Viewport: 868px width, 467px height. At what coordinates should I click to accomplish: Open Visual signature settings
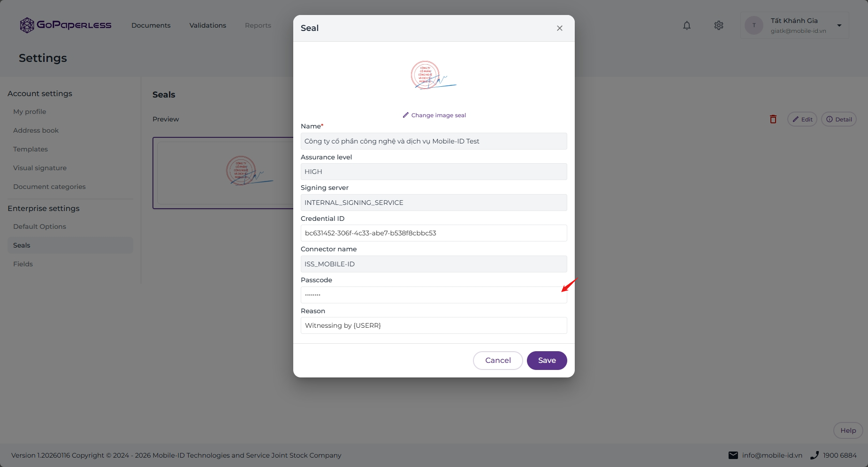pyautogui.click(x=40, y=168)
